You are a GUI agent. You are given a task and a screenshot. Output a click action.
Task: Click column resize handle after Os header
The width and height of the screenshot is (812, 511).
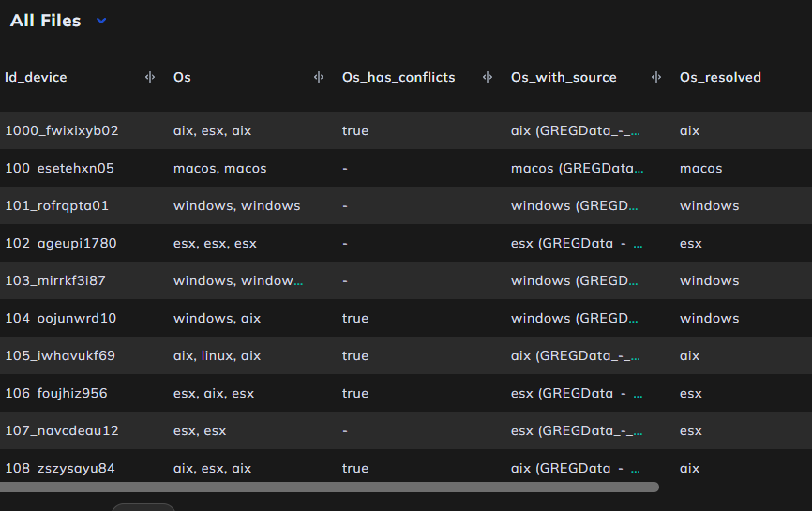[x=319, y=77]
